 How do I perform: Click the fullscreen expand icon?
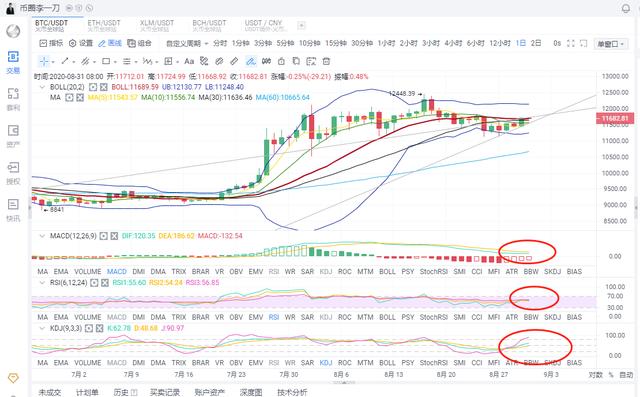571,43
